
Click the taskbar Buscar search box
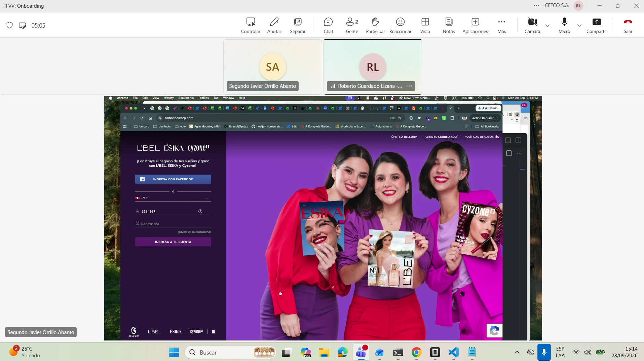pos(230,352)
